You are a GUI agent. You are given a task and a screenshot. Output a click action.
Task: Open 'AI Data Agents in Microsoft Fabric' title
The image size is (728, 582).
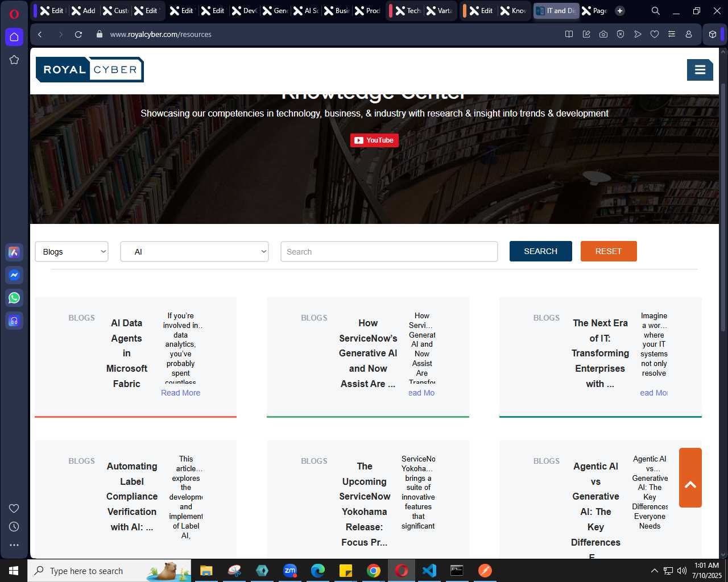tap(127, 353)
